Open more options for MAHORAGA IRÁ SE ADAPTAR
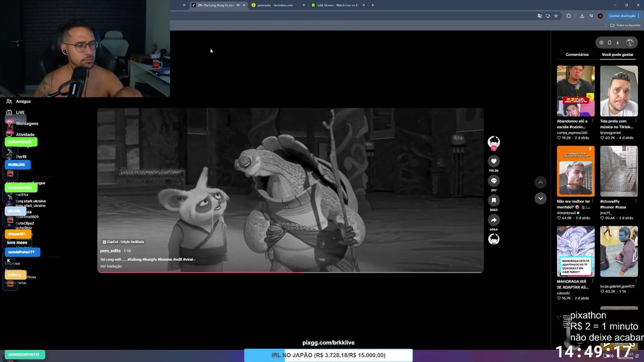The image size is (644, 362). (x=594, y=282)
